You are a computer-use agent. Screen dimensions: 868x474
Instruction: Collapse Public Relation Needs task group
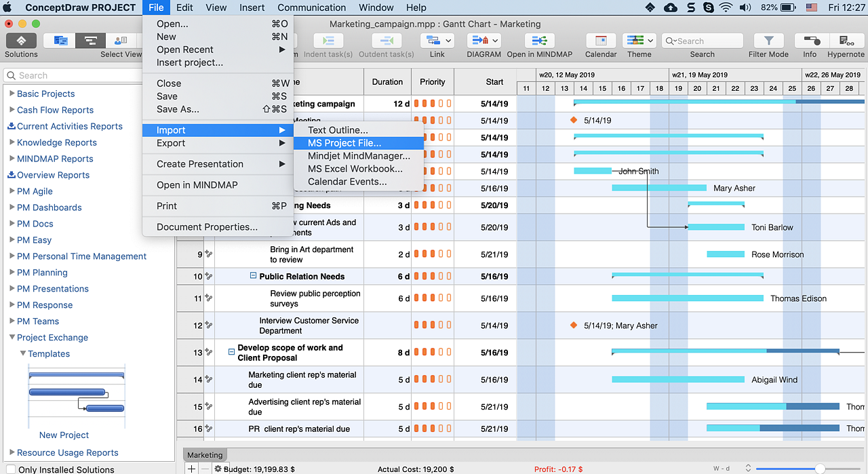click(253, 276)
